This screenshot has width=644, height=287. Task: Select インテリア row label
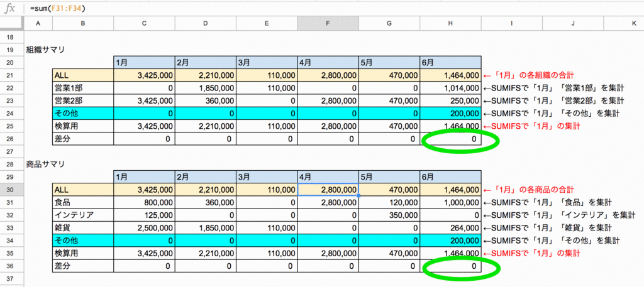pos(83,215)
